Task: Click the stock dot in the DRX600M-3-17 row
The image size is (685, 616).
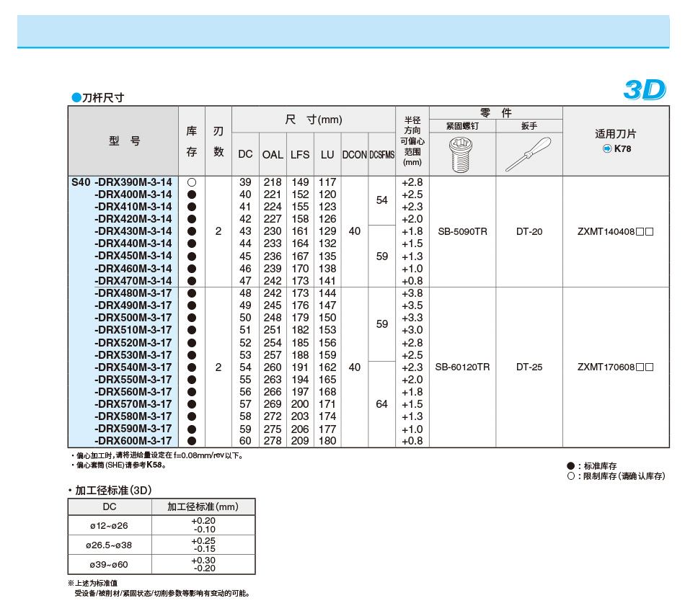Action: [x=191, y=441]
